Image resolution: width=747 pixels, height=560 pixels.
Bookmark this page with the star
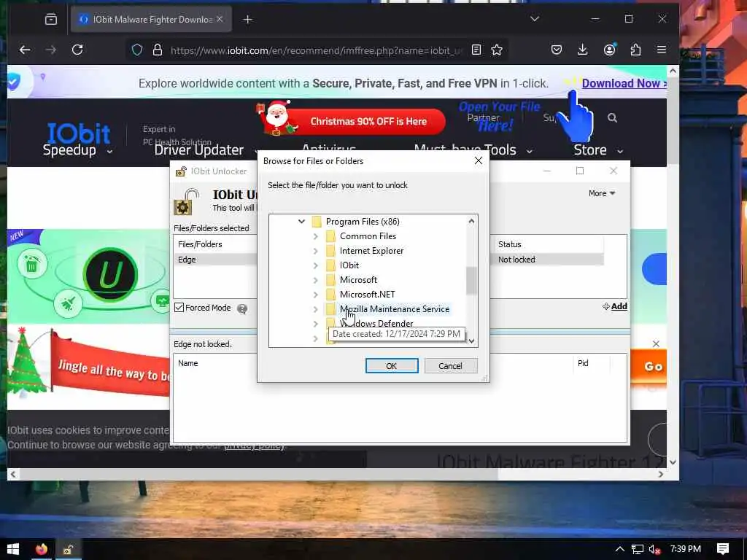pos(496,50)
